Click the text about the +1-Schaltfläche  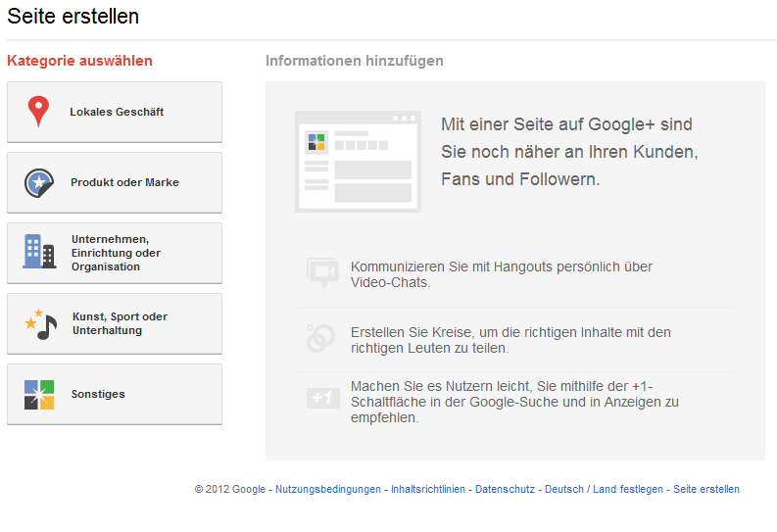pyautogui.click(x=514, y=402)
